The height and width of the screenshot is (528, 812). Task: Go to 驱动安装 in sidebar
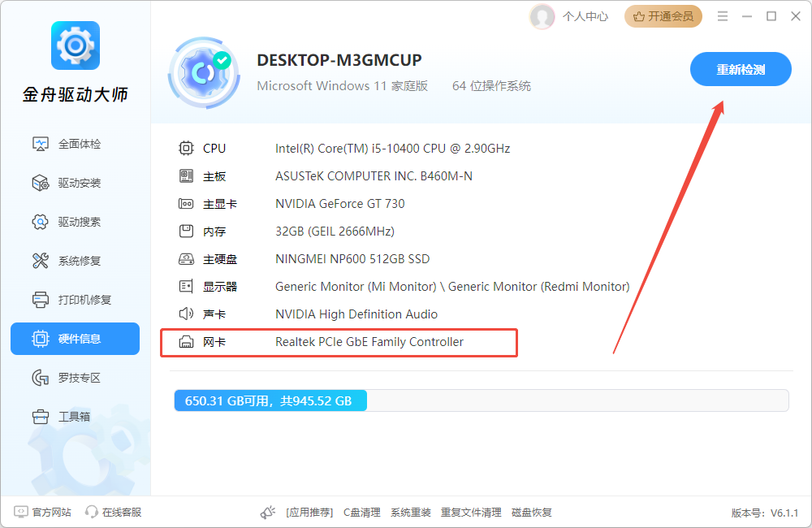[x=75, y=183]
